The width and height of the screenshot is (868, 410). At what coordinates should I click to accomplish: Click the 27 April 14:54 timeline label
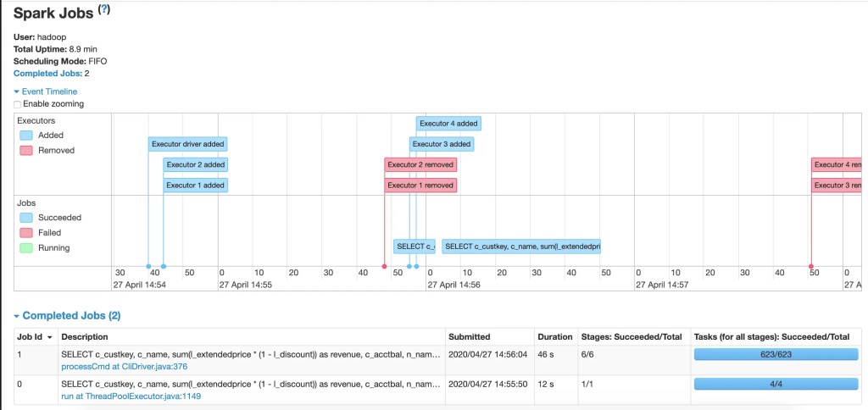coord(141,285)
